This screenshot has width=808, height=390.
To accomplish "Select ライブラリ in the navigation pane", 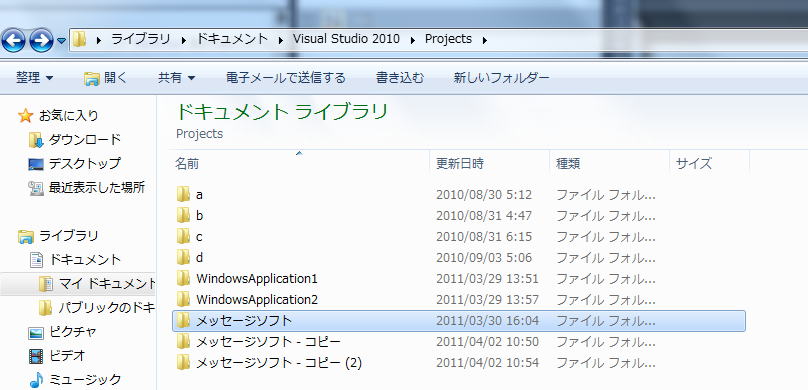I will click(x=69, y=236).
